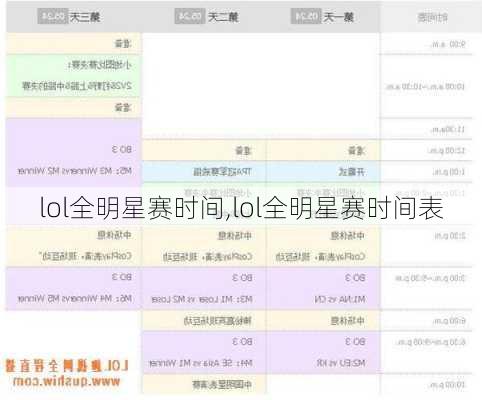Click CosPlay表演 line in the 第一天 column

(321, 257)
